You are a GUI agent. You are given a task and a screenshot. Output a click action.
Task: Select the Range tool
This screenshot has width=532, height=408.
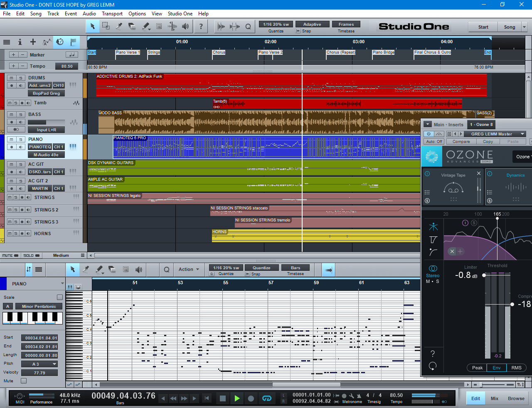click(106, 26)
